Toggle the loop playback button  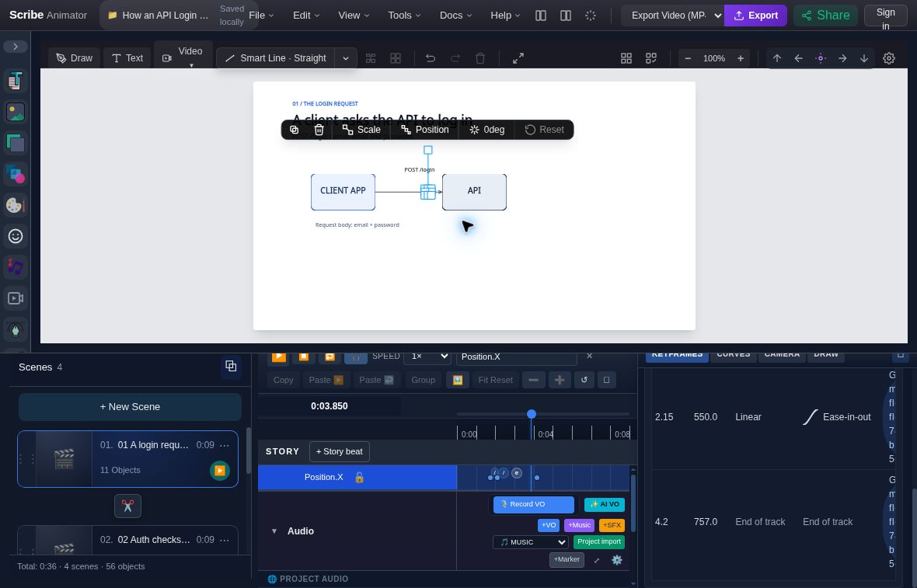click(x=329, y=357)
